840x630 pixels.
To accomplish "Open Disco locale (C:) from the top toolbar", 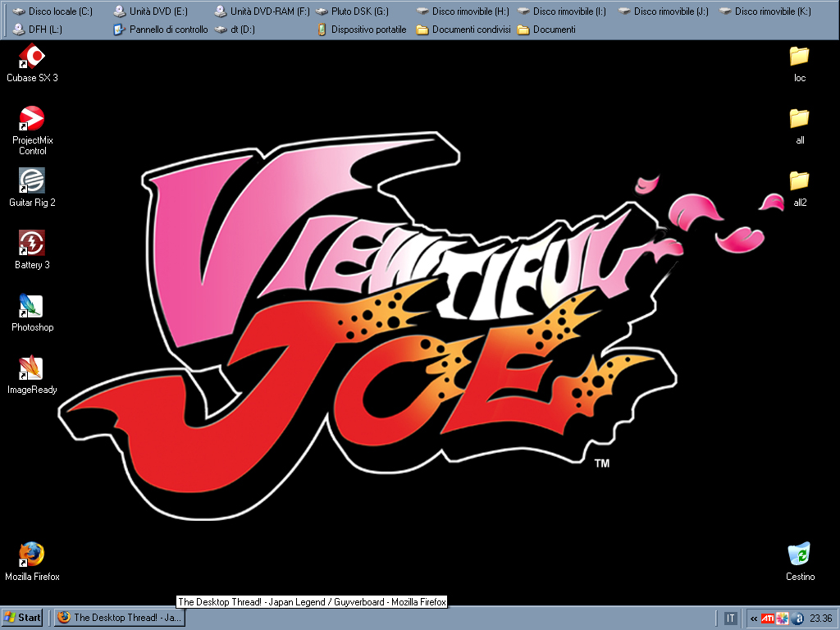I will (x=52, y=11).
